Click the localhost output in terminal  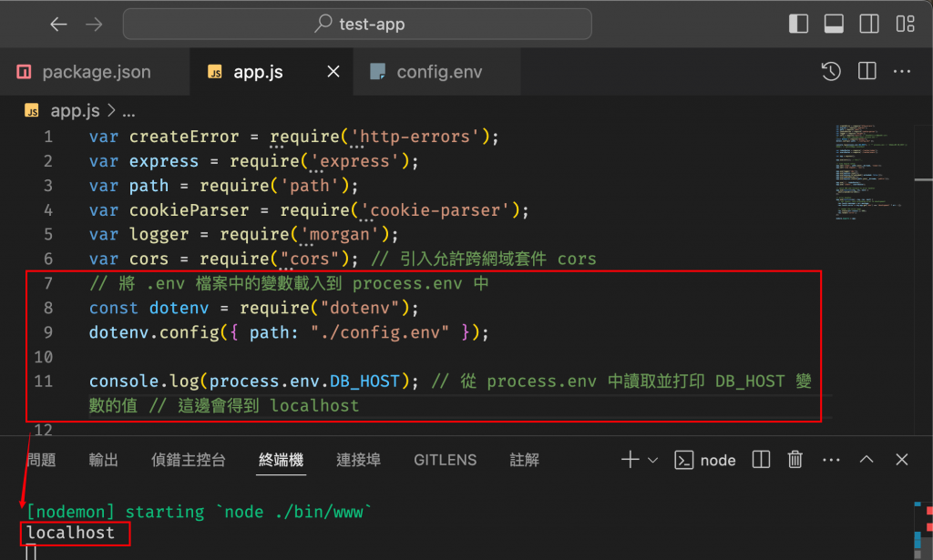(x=71, y=533)
